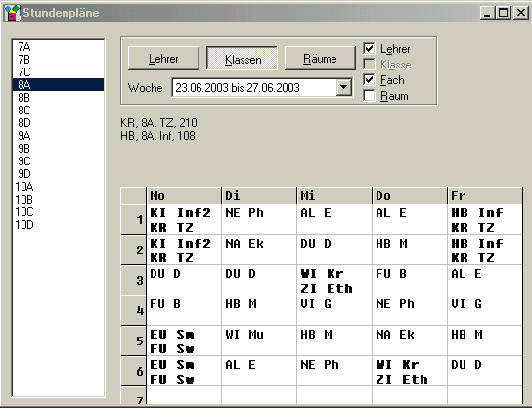The width and height of the screenshot is (532, 408).
Task: Click the Stundenpläne app icon in title bar
Action: [x=13, y=13]
